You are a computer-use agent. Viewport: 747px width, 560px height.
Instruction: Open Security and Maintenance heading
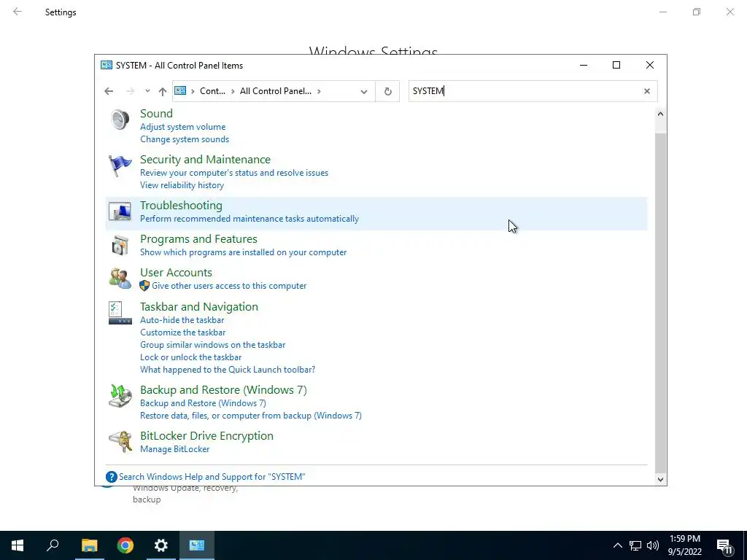click(x=205, y=160)
